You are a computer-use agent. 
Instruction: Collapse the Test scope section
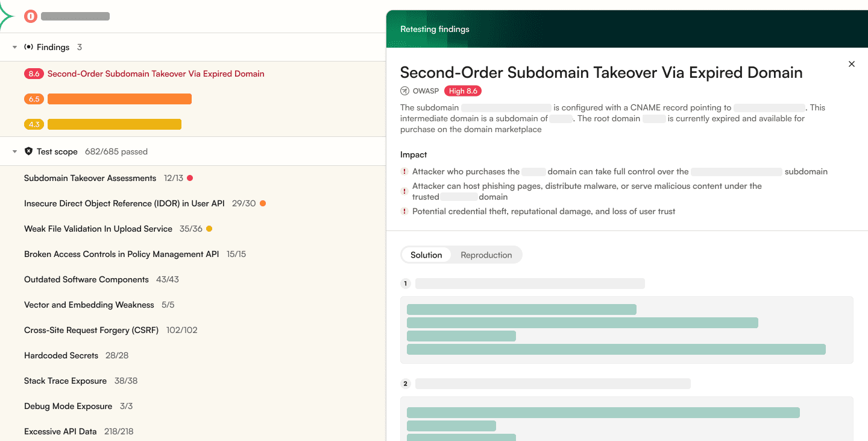(14, 151)
